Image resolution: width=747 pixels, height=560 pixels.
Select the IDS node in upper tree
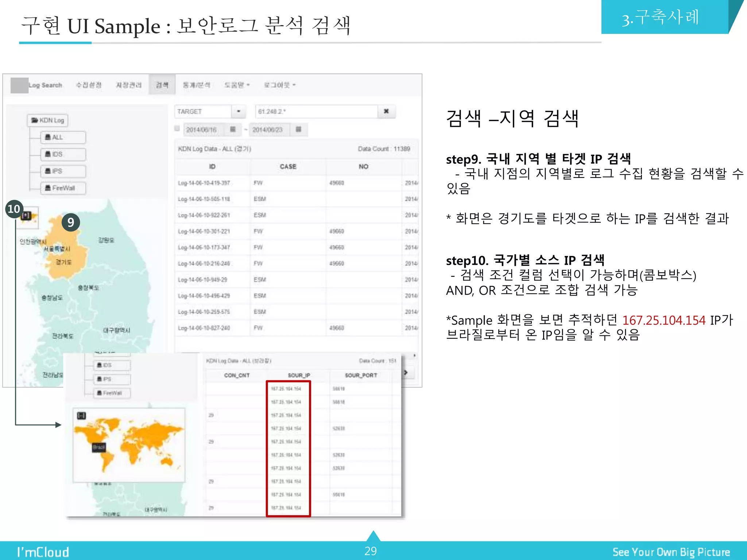click(63, 154)
